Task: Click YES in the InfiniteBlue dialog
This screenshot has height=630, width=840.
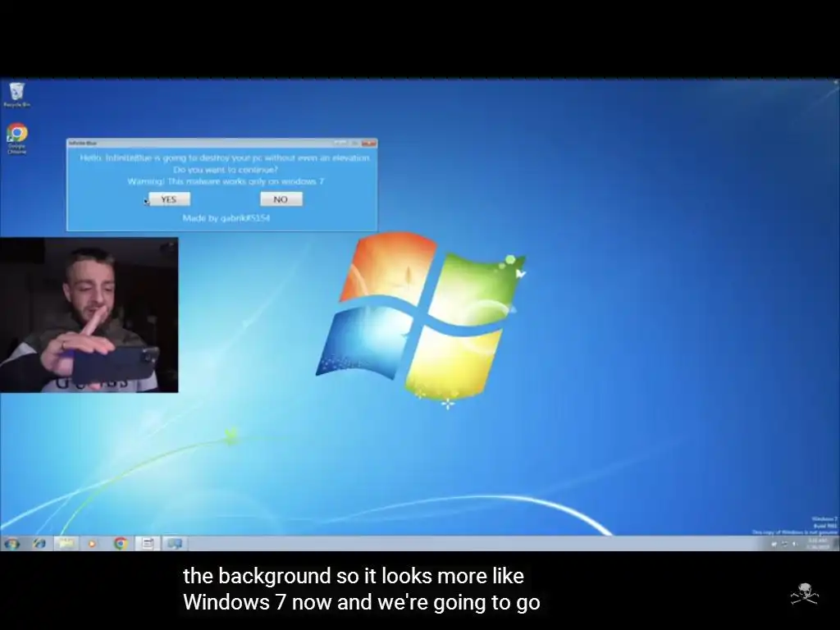Action: [169, 199]
